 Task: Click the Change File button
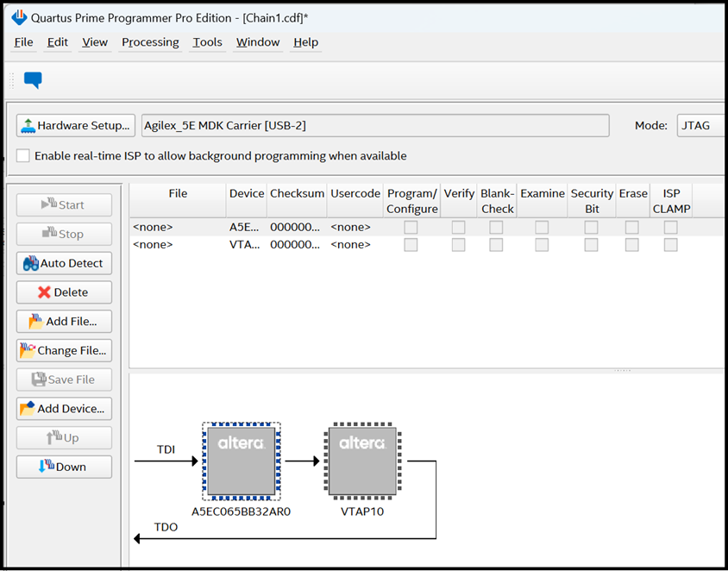tap(64, 350)
